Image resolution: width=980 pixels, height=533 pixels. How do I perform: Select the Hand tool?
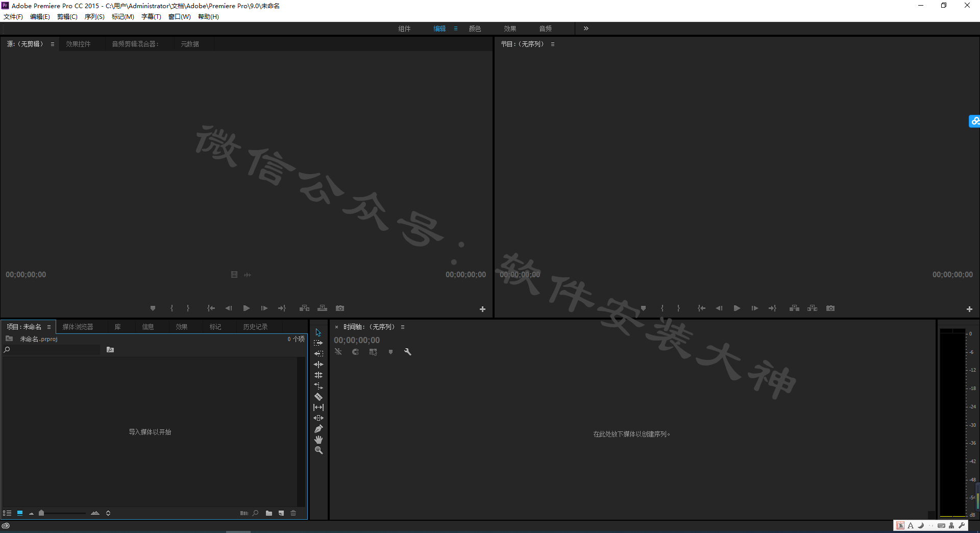coord(318,440)
